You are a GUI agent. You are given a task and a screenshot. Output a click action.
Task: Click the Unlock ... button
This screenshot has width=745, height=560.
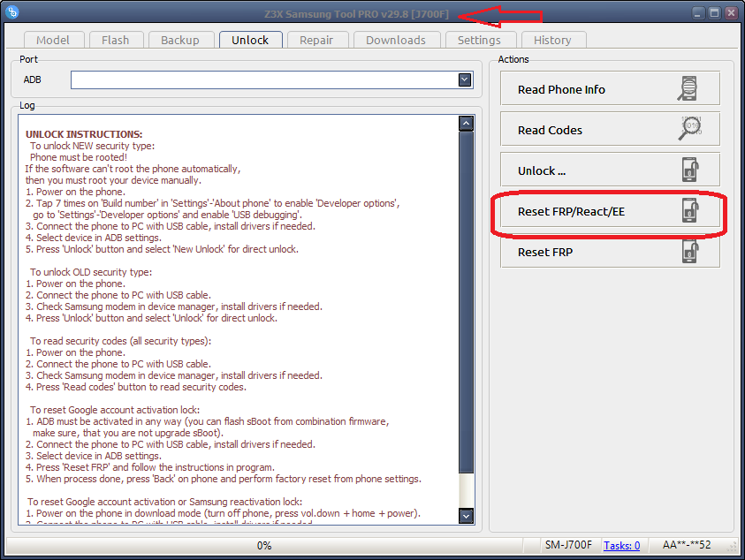[x=610, y=170]
